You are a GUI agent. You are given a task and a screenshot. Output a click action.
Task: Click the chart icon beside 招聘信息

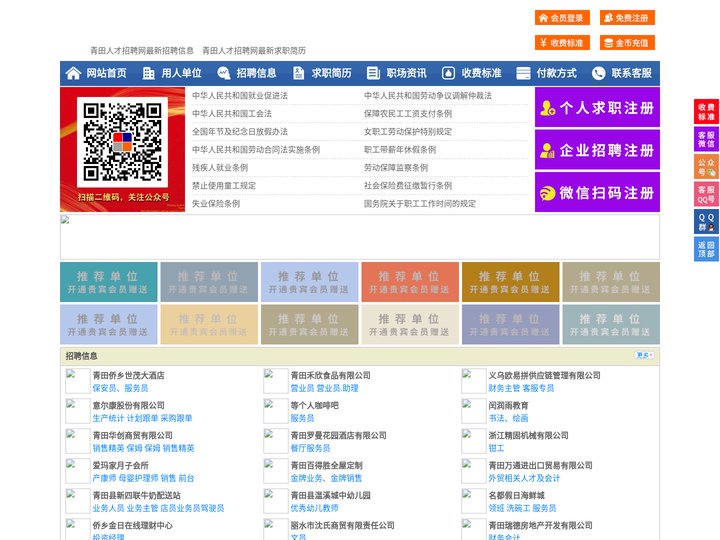[224, 73]
